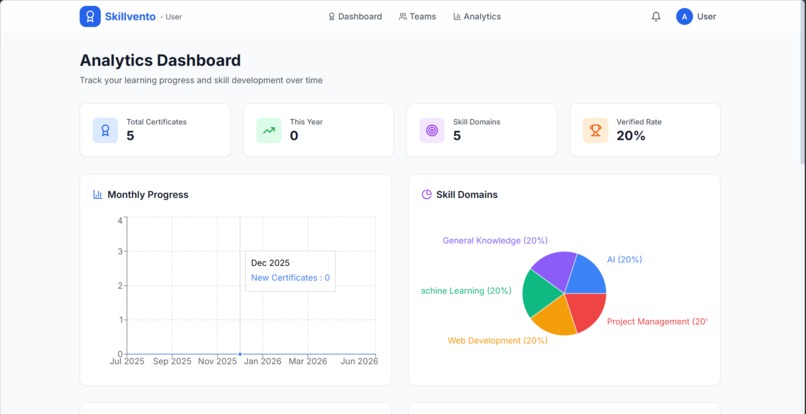Click the 'Sep 2025' axis label
This screenshot has height=414, width=806.
(172, 362)
